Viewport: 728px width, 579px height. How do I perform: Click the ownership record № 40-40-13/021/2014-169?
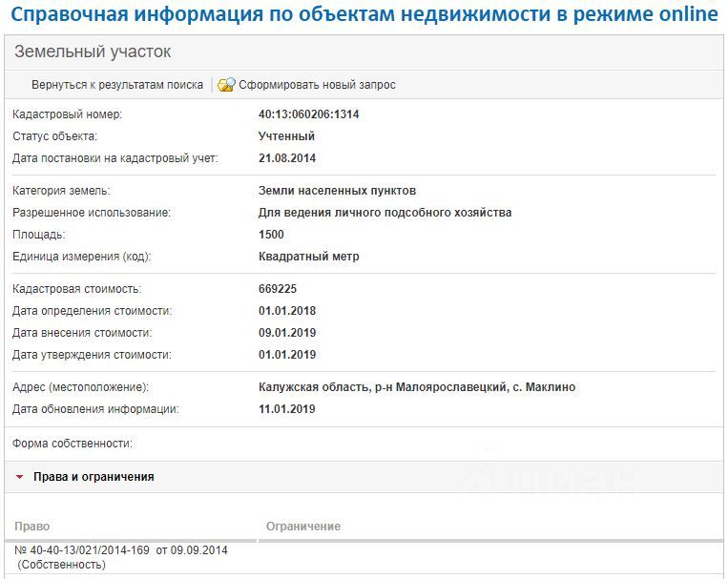point(121,557)
